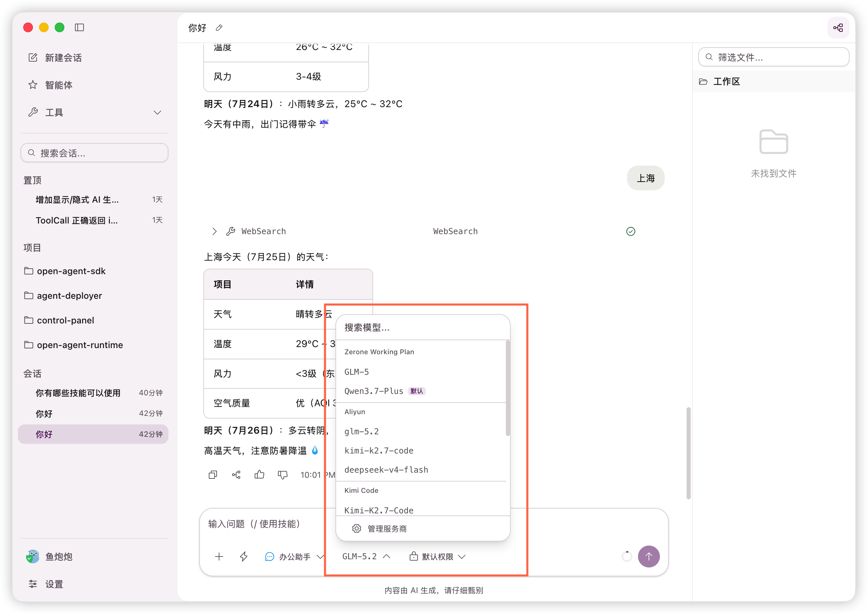Image resolution: width=868 pixels, height=614 pixels.
Task: Click the model list scrollbar
Action: pyautogui.click(x=508, y=388)
